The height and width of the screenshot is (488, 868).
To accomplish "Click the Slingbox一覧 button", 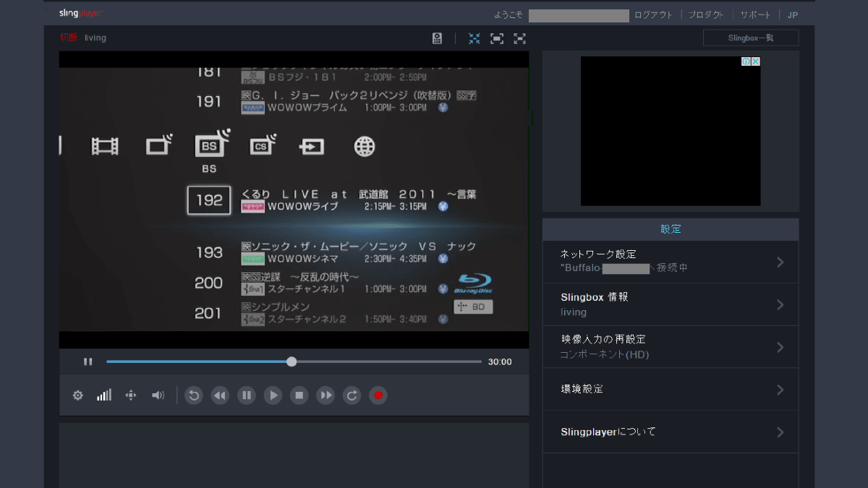I will tap(751, 38).
